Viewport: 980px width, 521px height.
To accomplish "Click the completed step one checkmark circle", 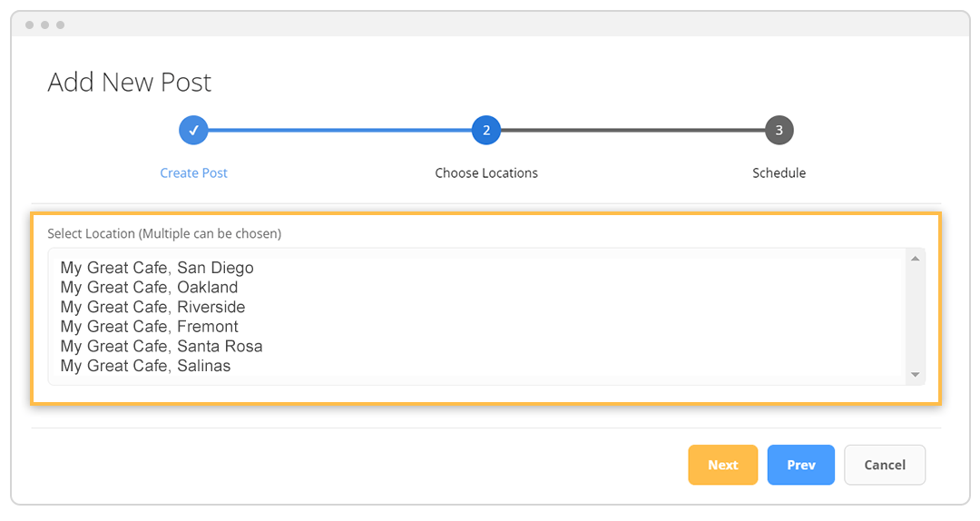I will [193, 131].
